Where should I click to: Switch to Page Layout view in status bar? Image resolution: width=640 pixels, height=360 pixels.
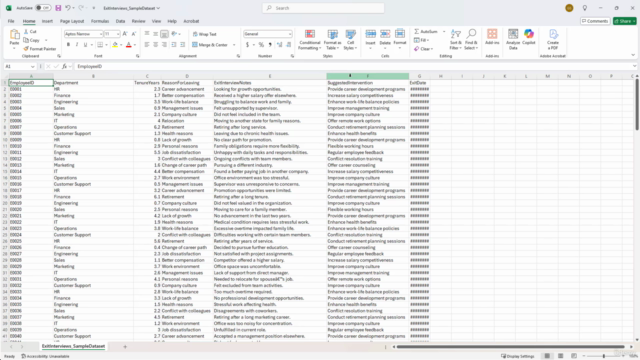click(560, 356)
